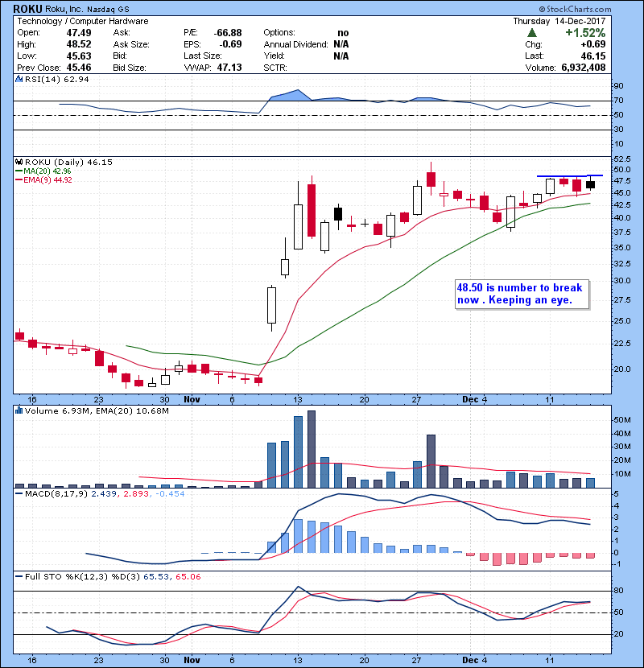This screenshot has height=668, width=644.
Task: Click the 'EMA(9) 44.92' legend entry
Action: 44,179
